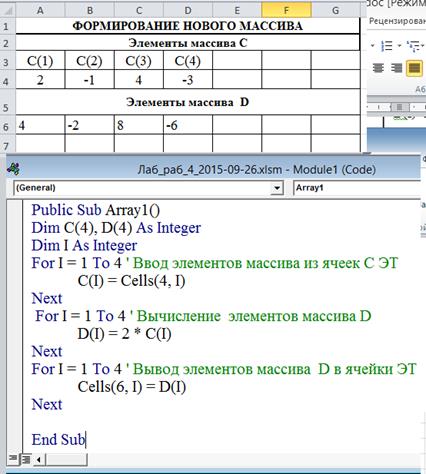Toggle the highlighted justify alignment button in Word
Screen dimensions: 426x474
coord(414,68)
